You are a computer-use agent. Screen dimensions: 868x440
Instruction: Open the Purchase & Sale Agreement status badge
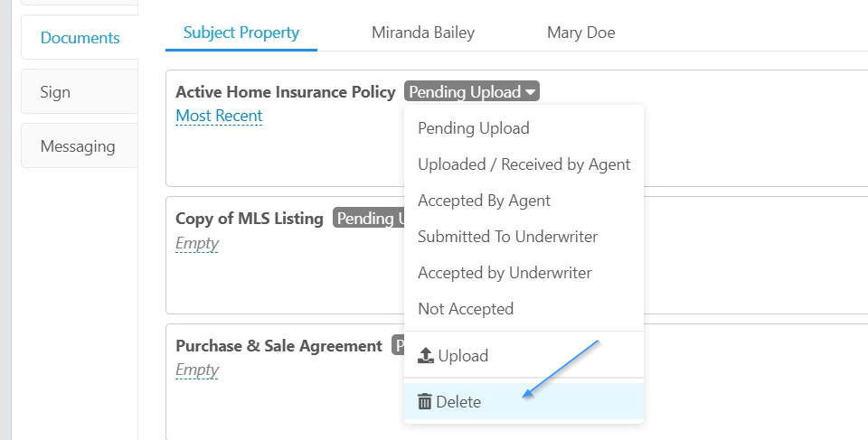click(398, 345)
